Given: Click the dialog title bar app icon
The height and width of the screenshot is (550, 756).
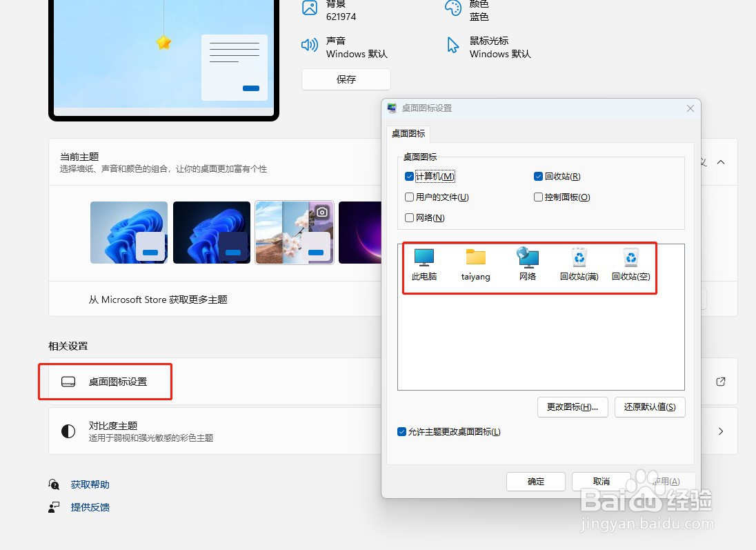Looking at the screenshot, I should coord(392,108).
